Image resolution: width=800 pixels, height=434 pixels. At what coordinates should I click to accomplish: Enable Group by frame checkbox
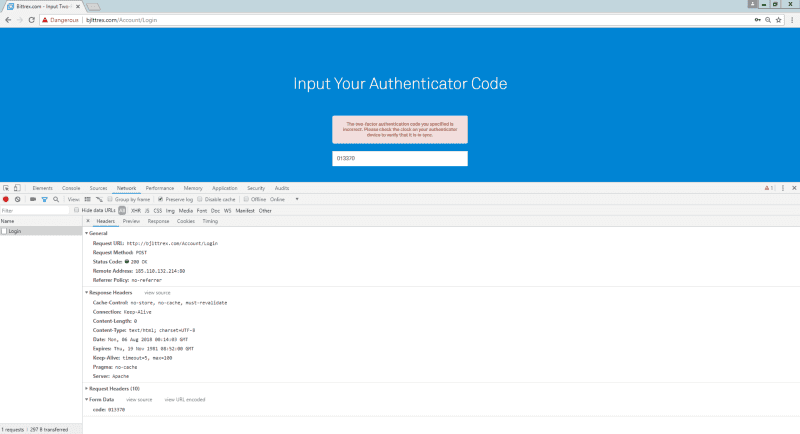[x=110, y=199]
